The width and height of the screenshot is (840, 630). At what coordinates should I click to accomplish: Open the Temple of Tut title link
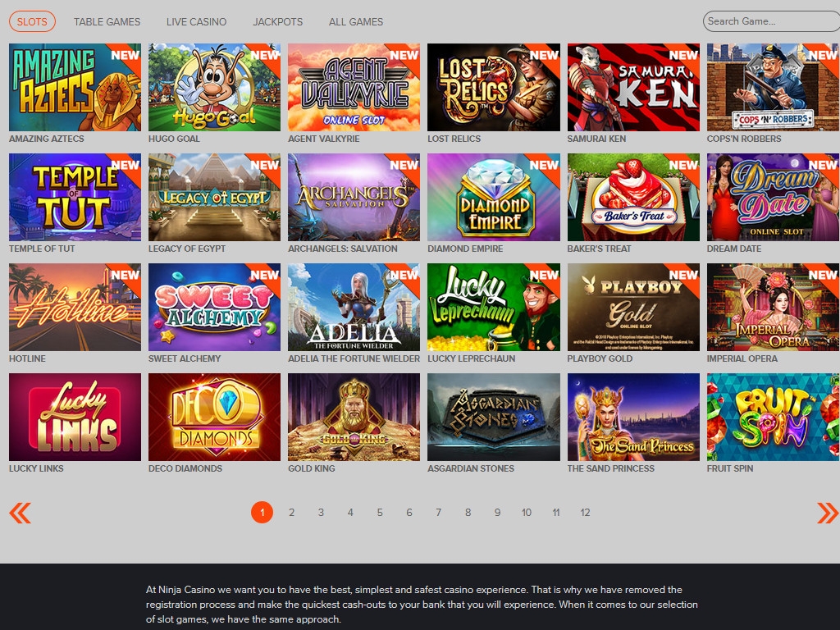[x=42, y=249]
